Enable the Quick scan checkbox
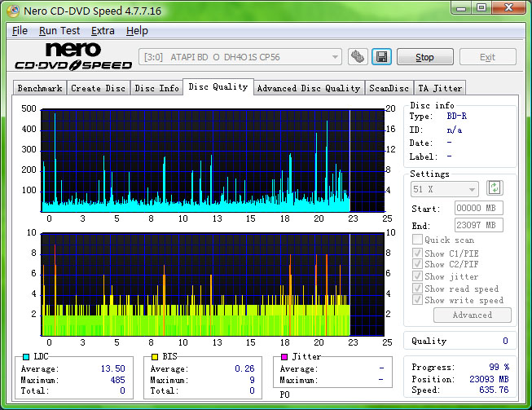 [417, 240]
